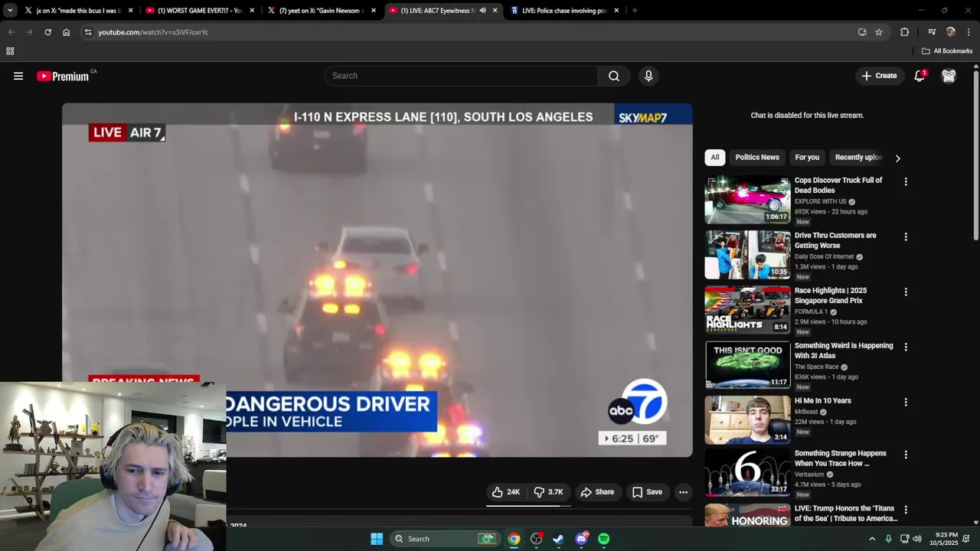Click the Create button
Image resolution: width=980 pixels, height=551 pixels.
(879, 76)
